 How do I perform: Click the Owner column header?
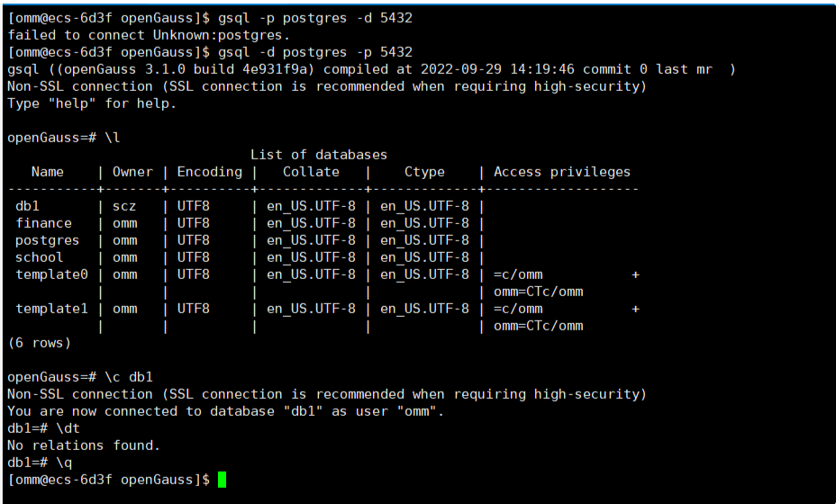[132, 172]
